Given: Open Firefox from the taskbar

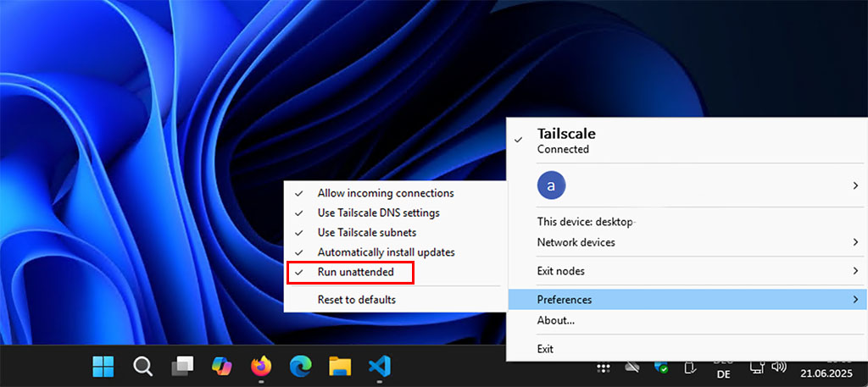Looking at the screenshot, I should tap(261, 366).
